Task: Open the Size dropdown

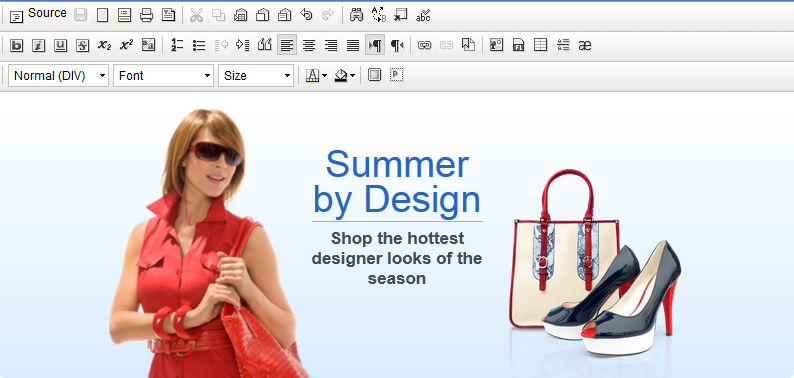Action: coord(256,75)
